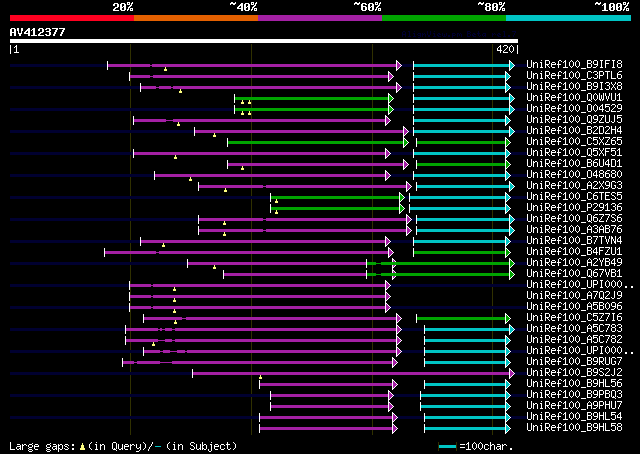This screenshot has width=640, height=454.
Task: Click the Large gaps legend text
Action: (x=123, y=446)
